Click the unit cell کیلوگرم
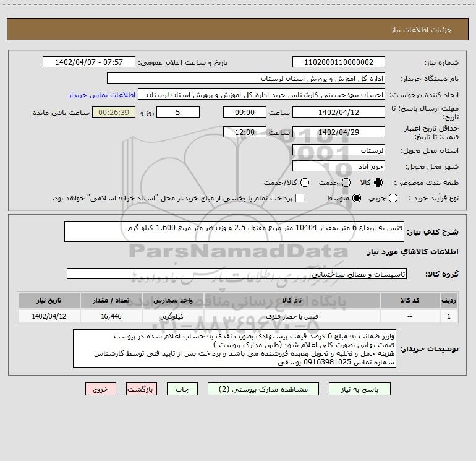 coord(172,316)
